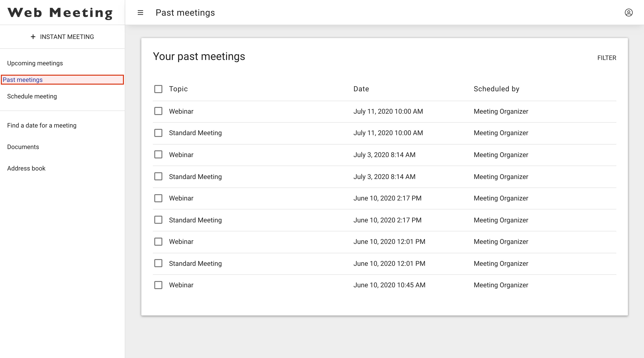Viewport: 644px width, 358px height.
Task: Open the Documents section
Action: 23,147
